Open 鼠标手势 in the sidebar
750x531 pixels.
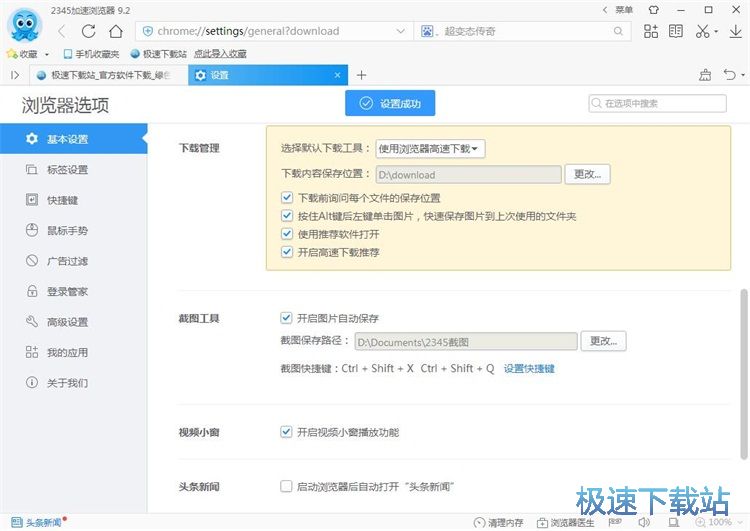point(74,231)
